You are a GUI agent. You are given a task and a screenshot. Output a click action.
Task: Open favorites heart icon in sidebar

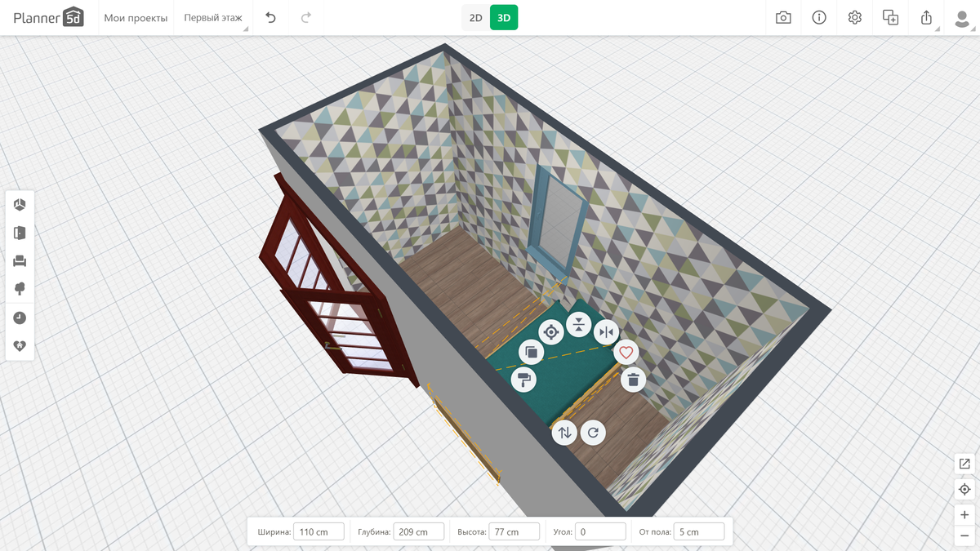[20, 345]
